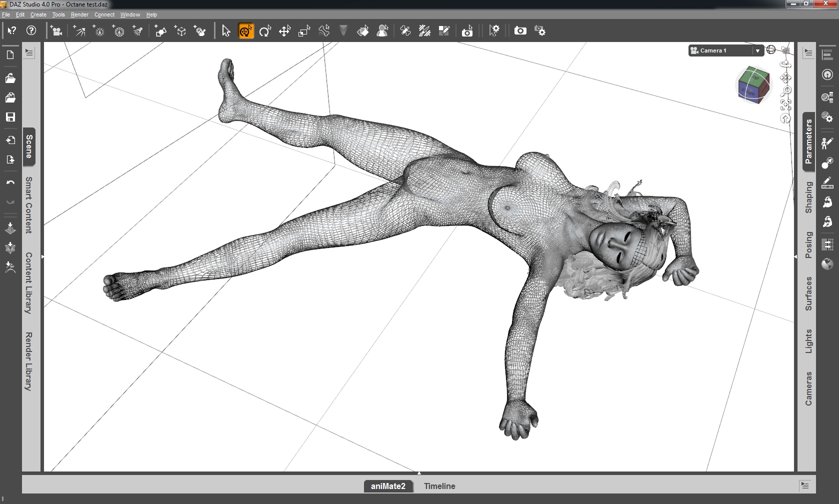The width and height of the screenshot is (839, 504).
Task: Switch to the Smart Content tab
Action: [x=29, y=205]
